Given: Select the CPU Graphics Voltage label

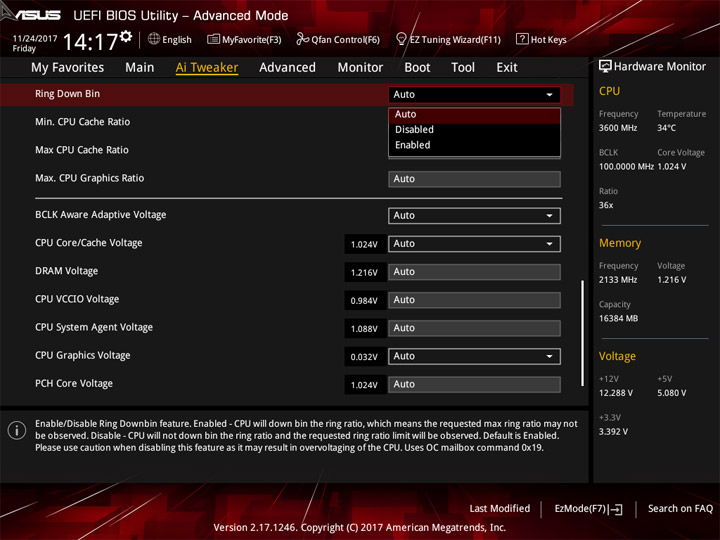Looking at the screenshot, I should (x=83, y=355).
